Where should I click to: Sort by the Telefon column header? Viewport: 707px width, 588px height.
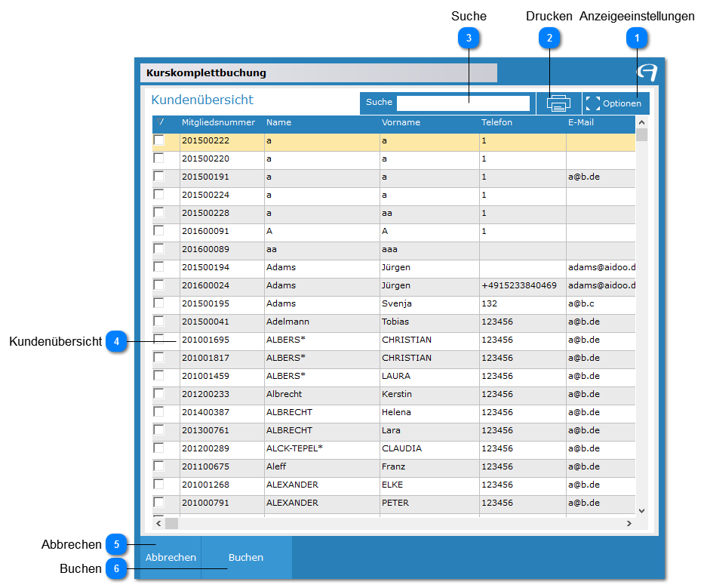[x=496, y=122]
